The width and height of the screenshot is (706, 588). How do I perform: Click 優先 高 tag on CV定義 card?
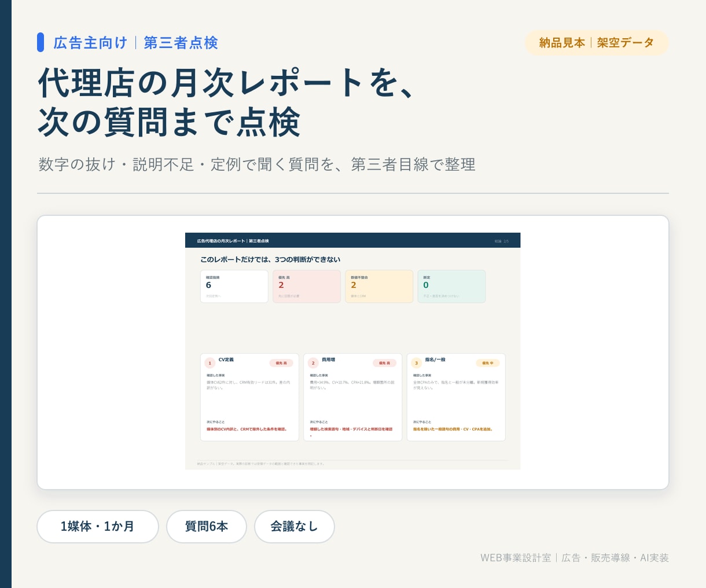(x=281, y=363)
